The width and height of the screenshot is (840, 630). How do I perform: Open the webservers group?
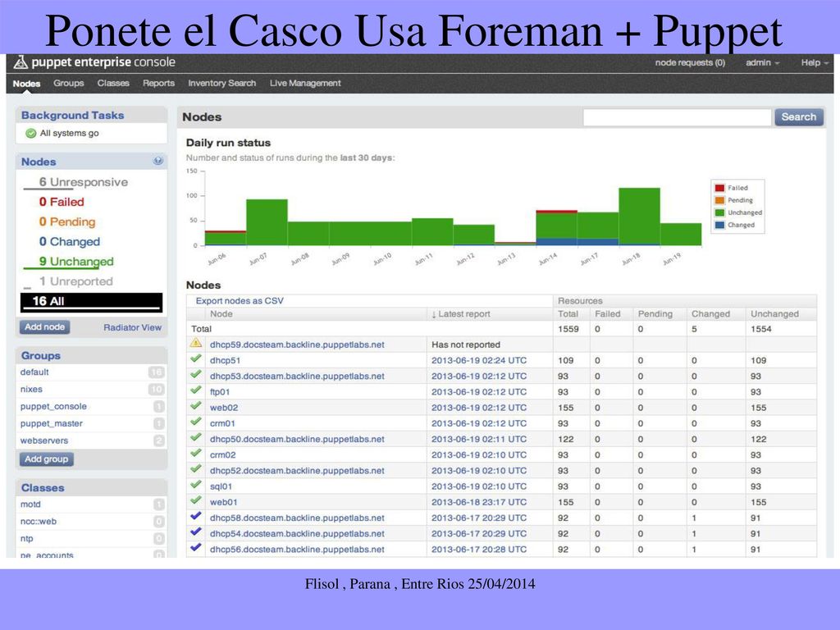point(44,441)
